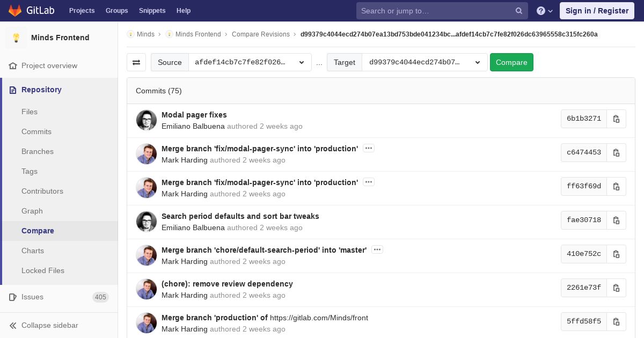644x338 pixels.
Task: Open the Target revision dropdown
Action: pos(425,62)
